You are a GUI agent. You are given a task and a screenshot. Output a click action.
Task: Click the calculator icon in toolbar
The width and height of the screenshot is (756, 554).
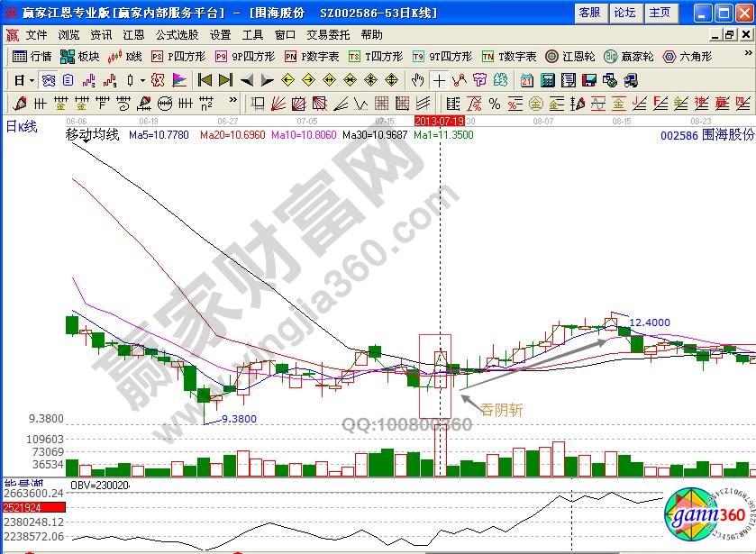pos(546,79)
